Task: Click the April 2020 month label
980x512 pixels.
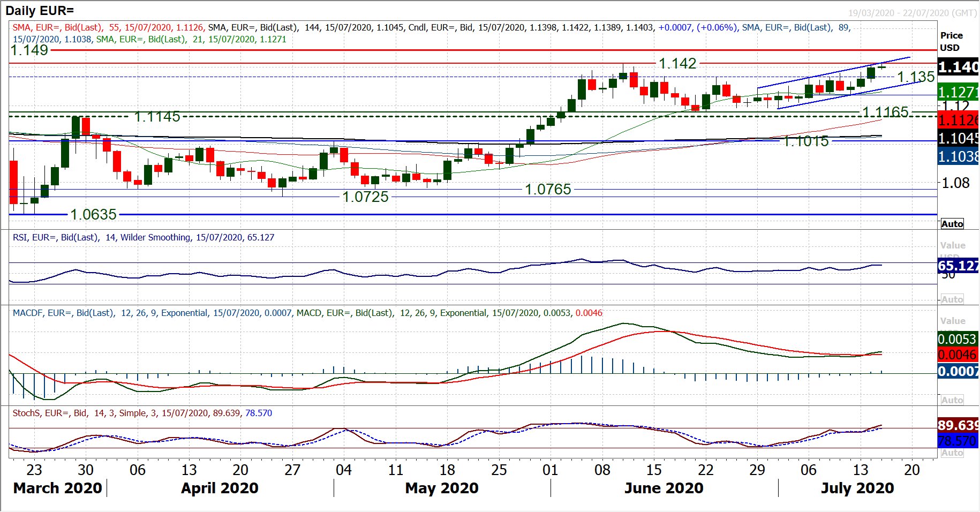Action: click(x=220, y=488)
